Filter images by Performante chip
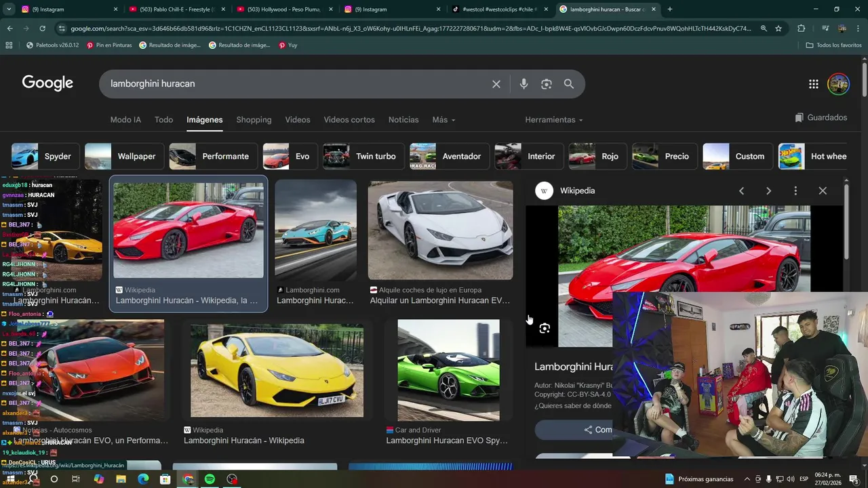This screenshot has height=488, width=868. (x=213, y=157)
